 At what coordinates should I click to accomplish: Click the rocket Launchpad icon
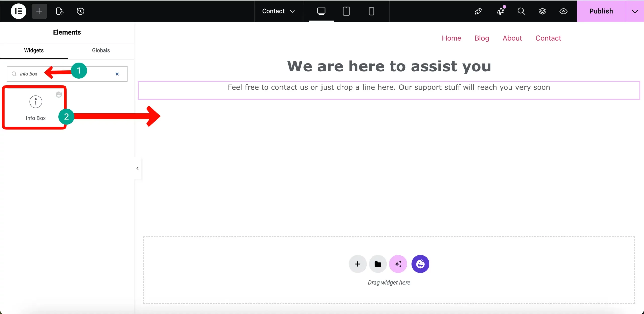[478, 11]
